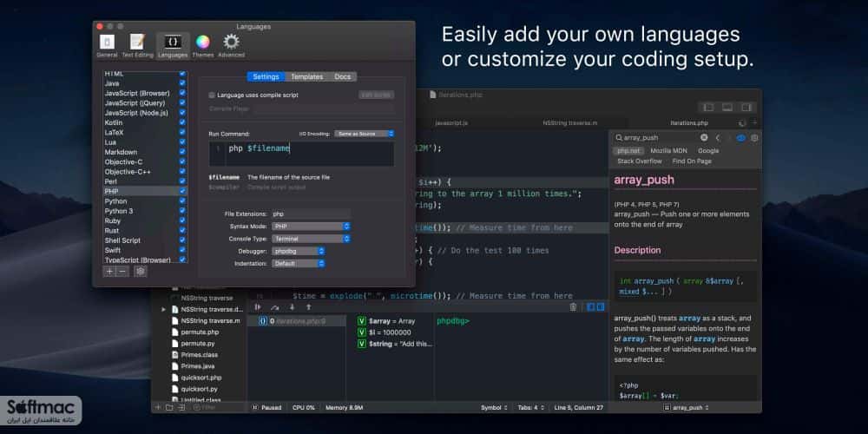The height and width of the screenshot is (434, 868).
Task: Remove the selected language with minus button
Action: 122,271
